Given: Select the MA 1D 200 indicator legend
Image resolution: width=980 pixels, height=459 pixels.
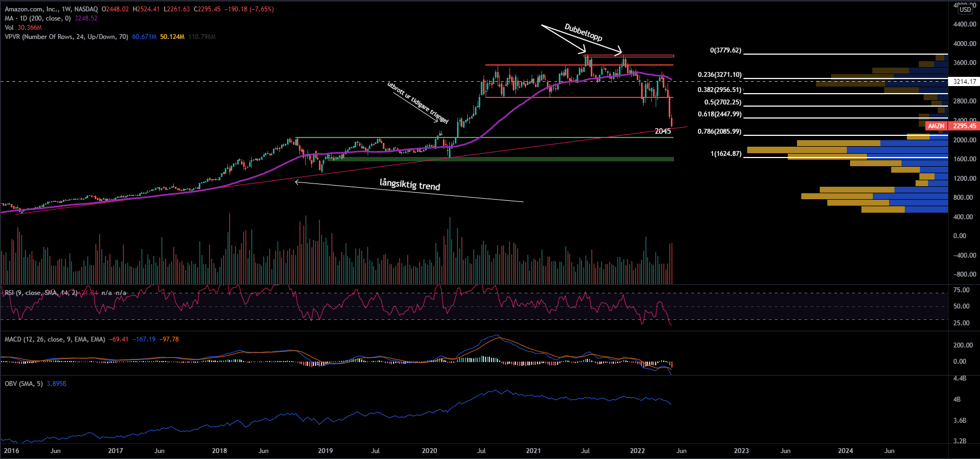Looking at the screenshot, I should tap(38, 18).
